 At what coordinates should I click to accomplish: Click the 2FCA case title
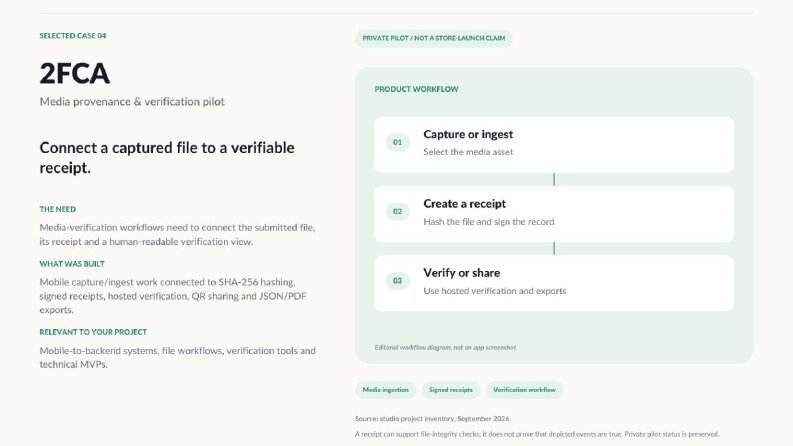74,74
